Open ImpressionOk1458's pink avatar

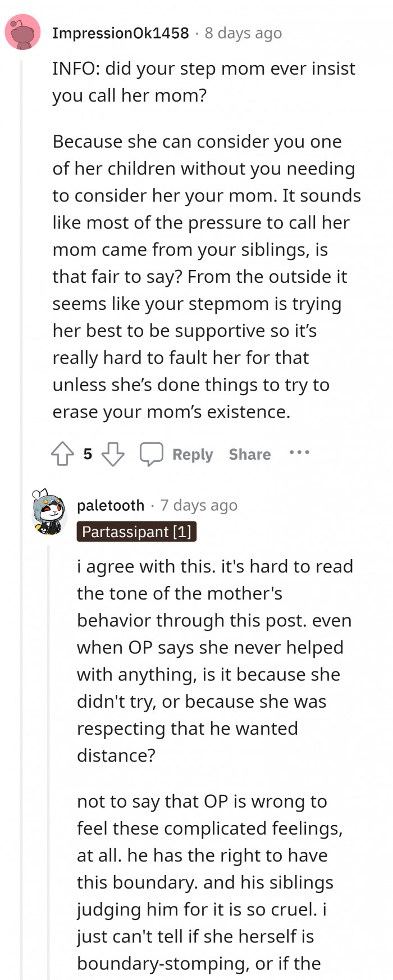tap(22, 33)
